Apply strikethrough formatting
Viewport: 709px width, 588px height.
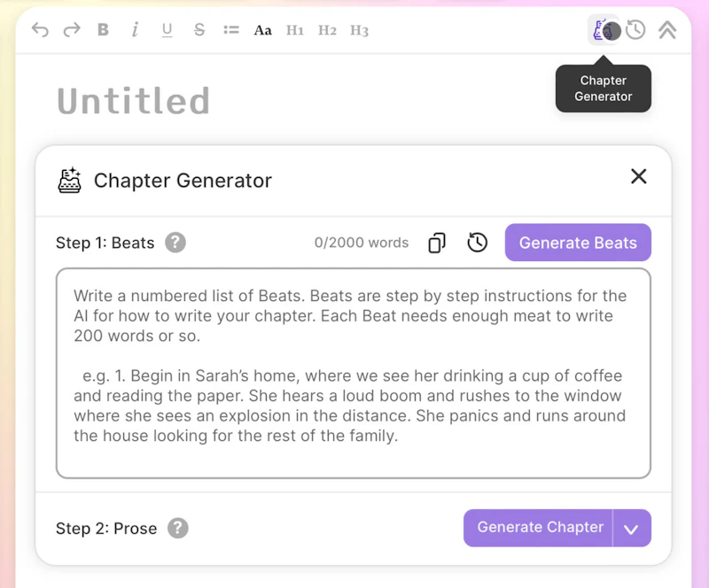199,30
